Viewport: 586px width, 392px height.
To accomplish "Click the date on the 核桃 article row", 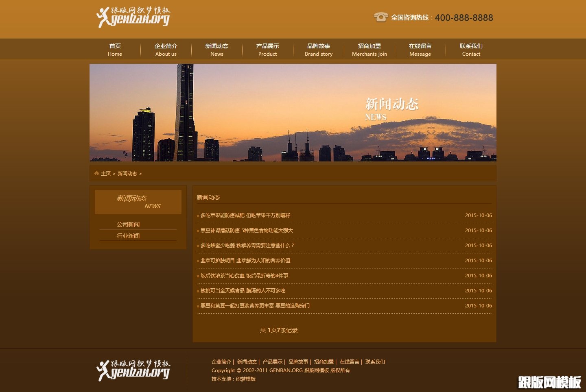I will [479, 291].
